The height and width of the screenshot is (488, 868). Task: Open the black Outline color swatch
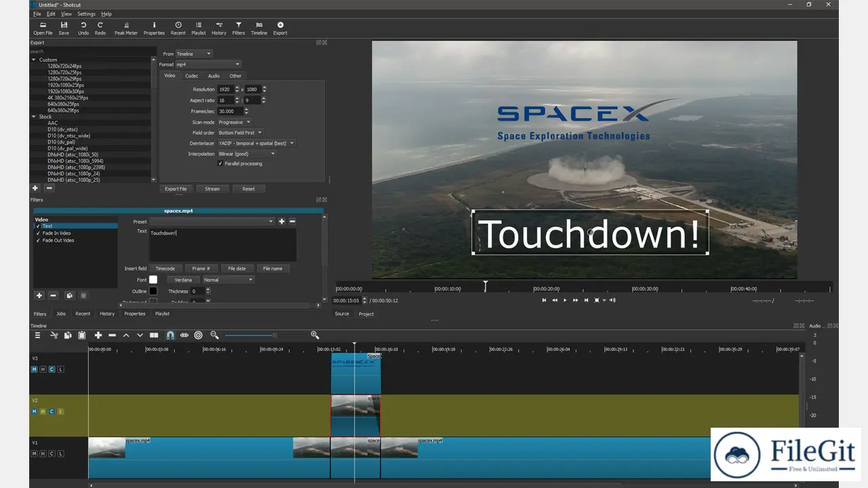[153, 291]
